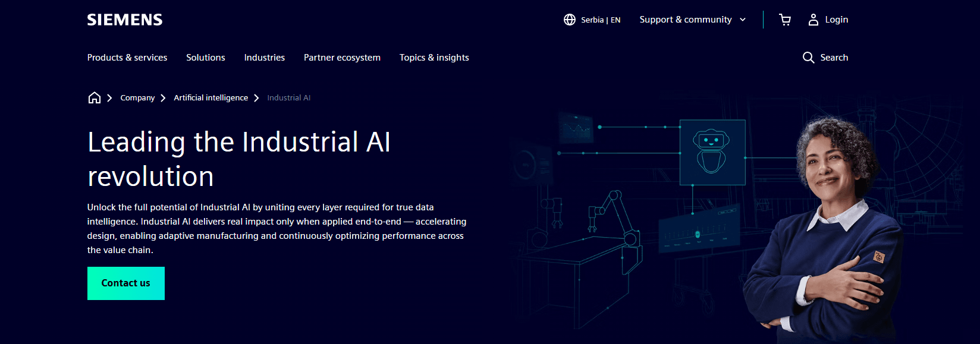Click the robot icon tile in hero graphic

(x=712, y=152)
